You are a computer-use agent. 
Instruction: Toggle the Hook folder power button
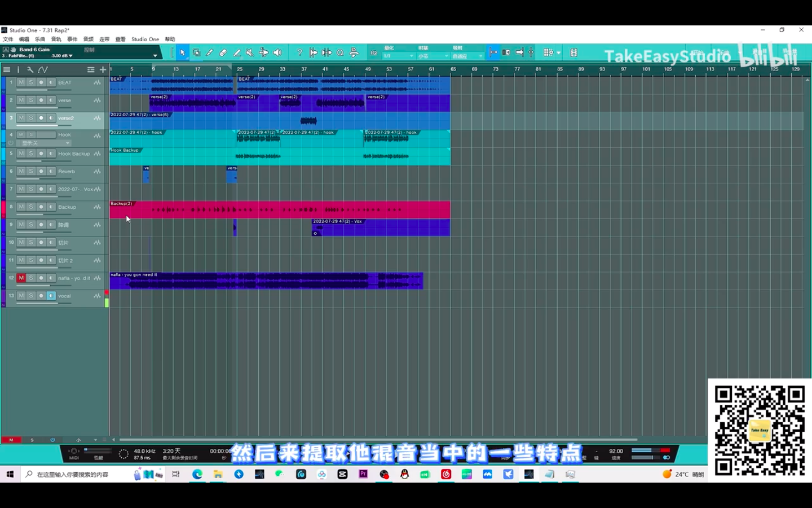(10, 143)
